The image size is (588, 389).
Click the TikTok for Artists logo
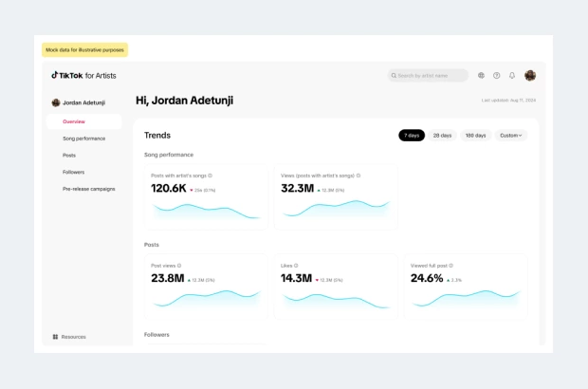(83, 75)
